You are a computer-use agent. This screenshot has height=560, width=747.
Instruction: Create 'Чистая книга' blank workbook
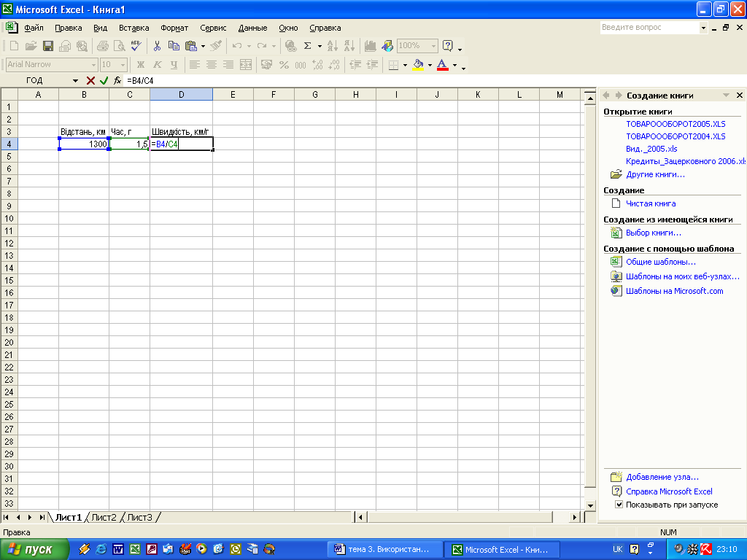click(x=650, y=203)
